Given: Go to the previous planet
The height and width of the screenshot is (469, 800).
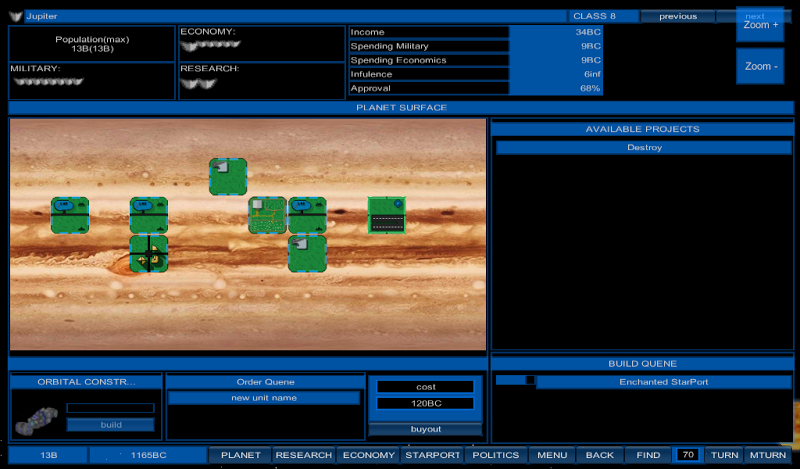Looking at the screenshot, I should (678, 16).
